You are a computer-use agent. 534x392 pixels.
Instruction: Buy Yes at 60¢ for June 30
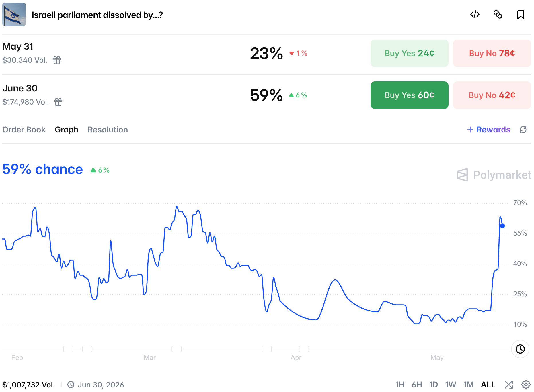coord(410,95)
